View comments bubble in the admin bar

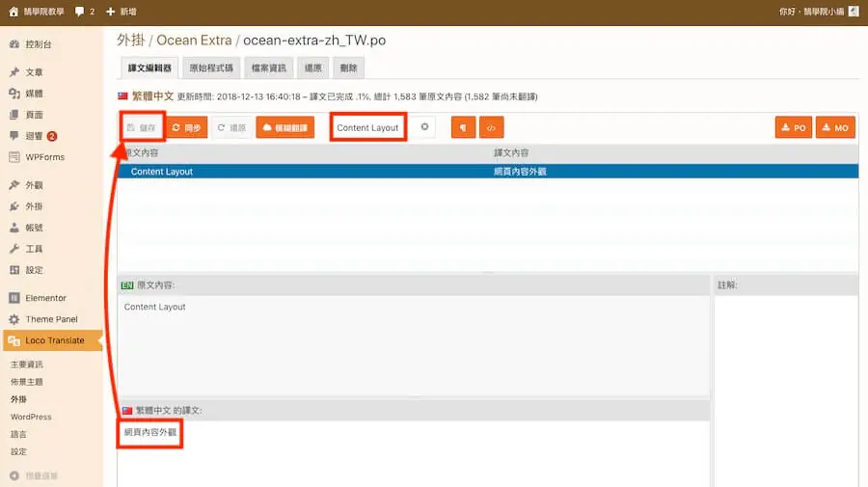[85, 12]
